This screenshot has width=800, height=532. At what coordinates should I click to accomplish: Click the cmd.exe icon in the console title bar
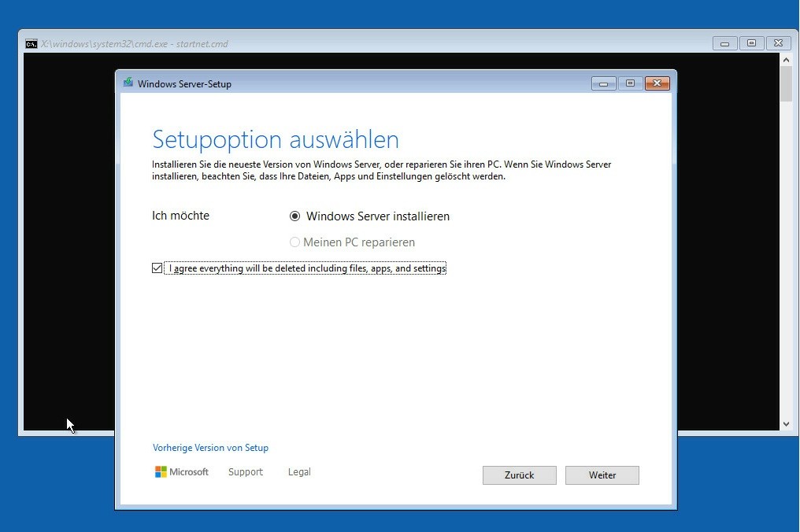click(31, 44)
